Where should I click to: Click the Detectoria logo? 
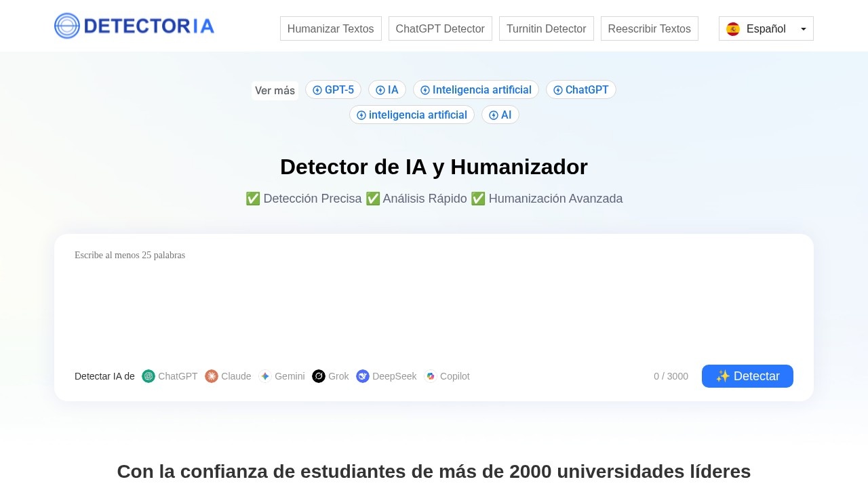coord(134,26)
